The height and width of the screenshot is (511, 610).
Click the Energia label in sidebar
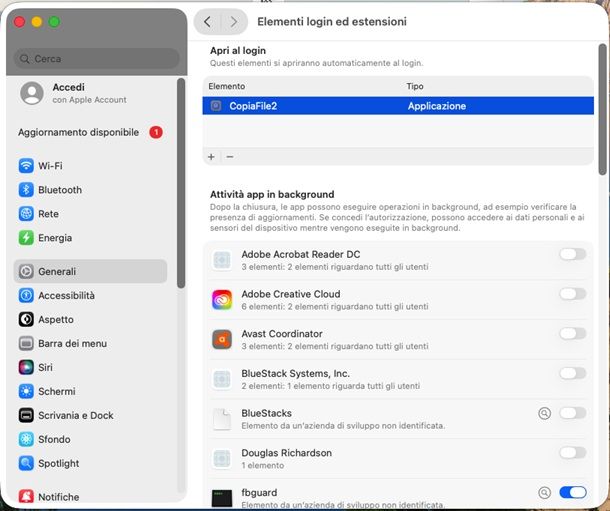55,238
